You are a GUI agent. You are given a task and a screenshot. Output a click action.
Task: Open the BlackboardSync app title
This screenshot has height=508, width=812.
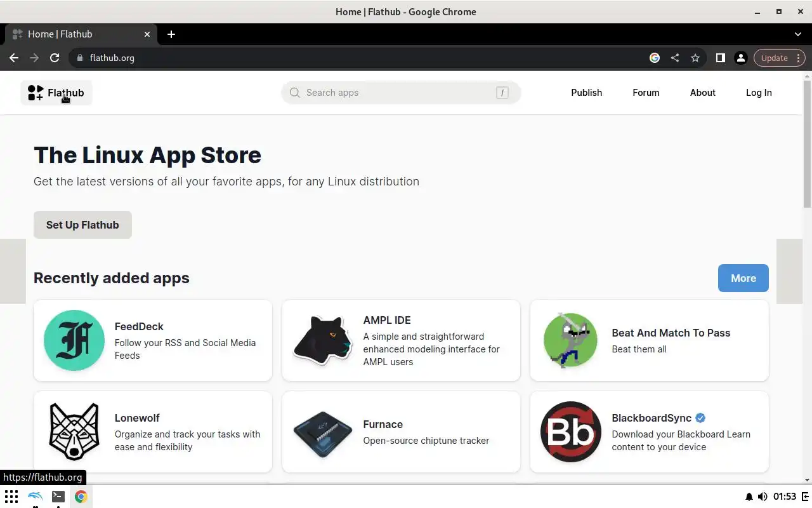652,418
